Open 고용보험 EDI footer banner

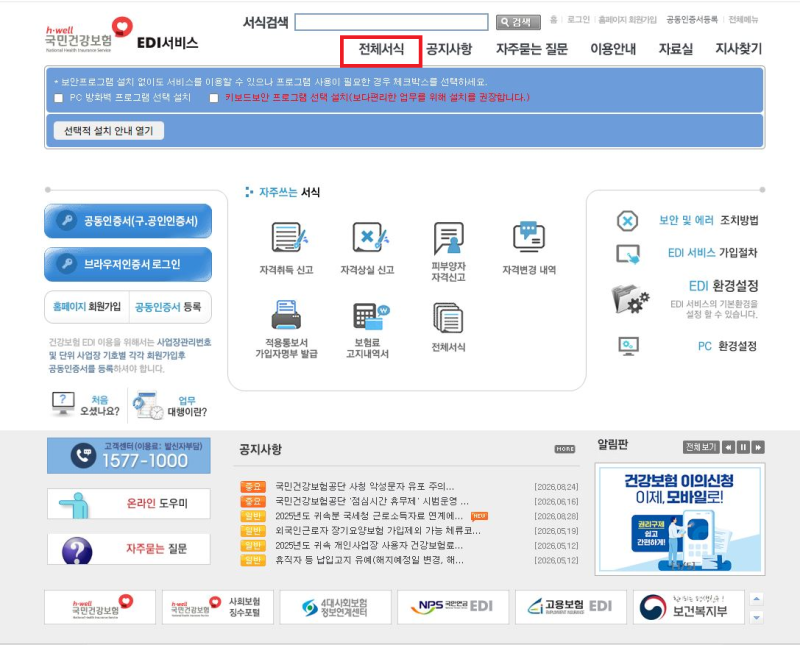[x=571, y=607]
